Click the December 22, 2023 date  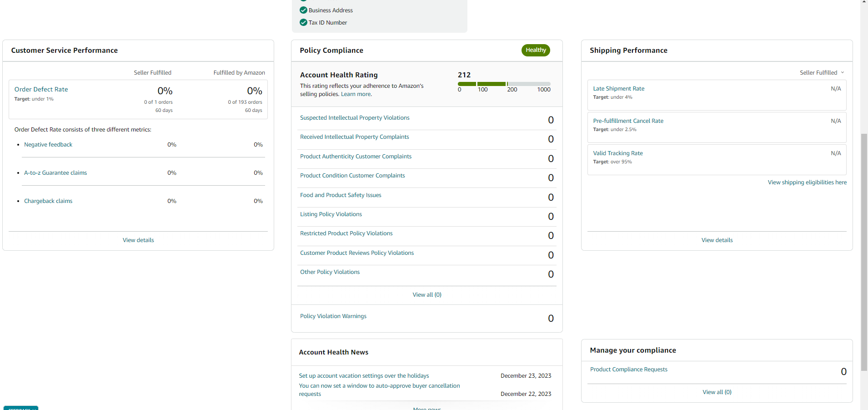pyautogui.click(x=526, y=394)
